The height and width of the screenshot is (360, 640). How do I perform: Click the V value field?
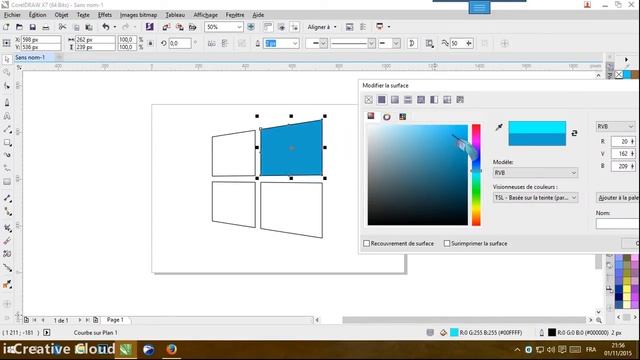[x=623, y=153]
